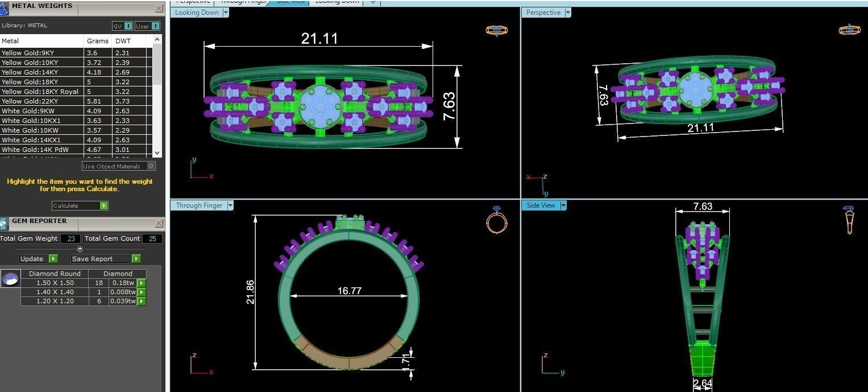Select the White Gold:10KW row

coord(77,130)
